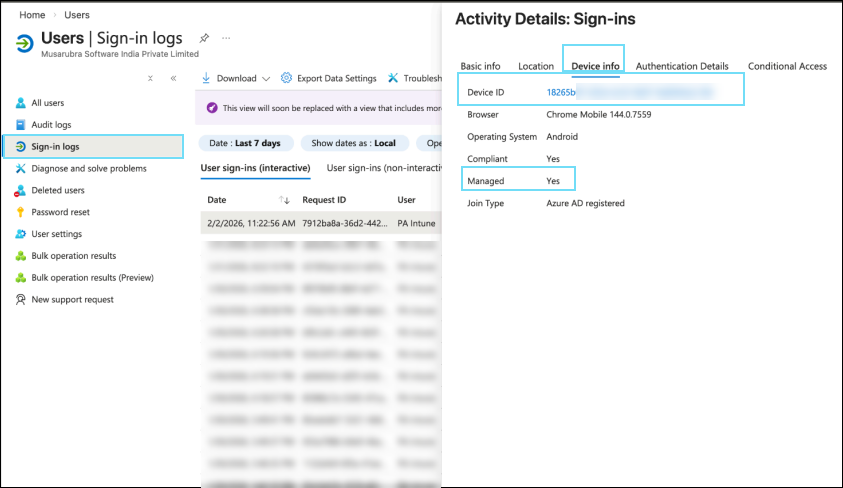
Task: Click the All users icon
Action: click(x=20, y=103)
